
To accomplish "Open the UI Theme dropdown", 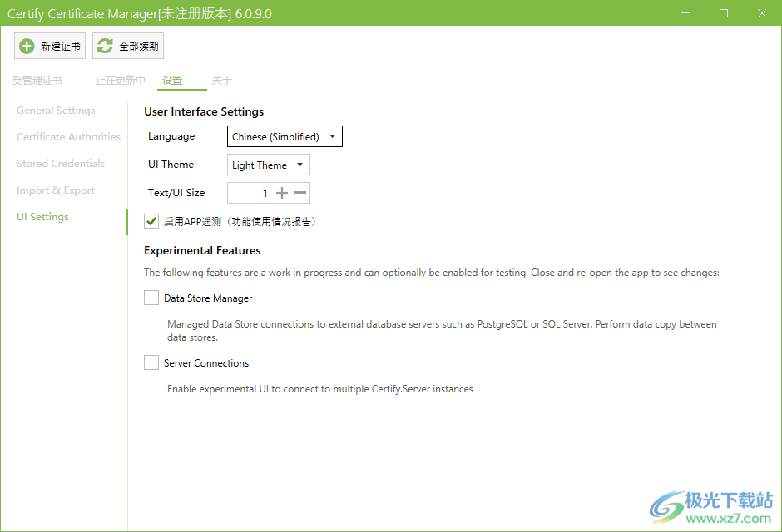I will pos(269,165).
